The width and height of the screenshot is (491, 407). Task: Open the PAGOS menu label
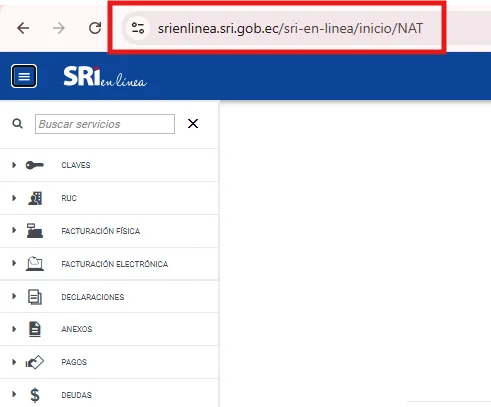(x=74, y=362)
